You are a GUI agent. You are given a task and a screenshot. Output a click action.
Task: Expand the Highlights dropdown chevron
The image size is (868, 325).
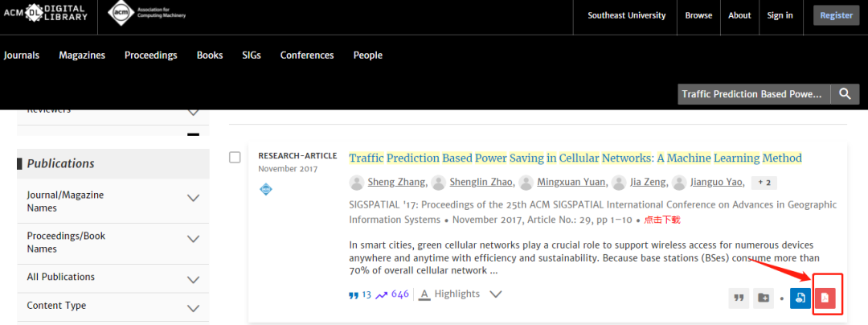(496, 294)
